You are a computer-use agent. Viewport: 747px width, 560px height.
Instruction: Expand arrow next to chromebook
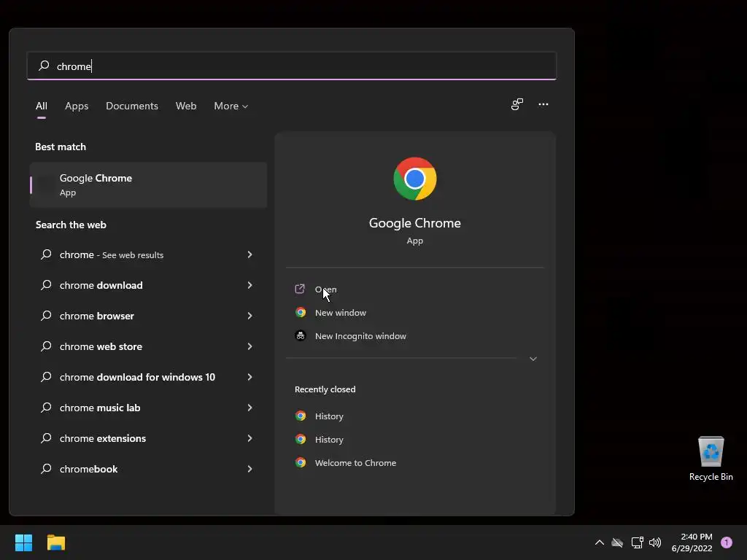click(249, 469)
